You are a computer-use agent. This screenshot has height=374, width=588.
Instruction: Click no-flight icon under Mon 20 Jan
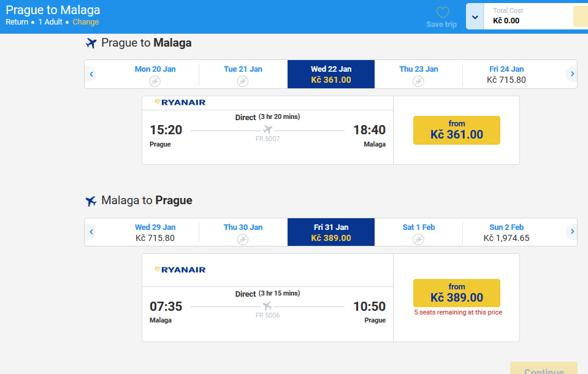coord(155,81)
